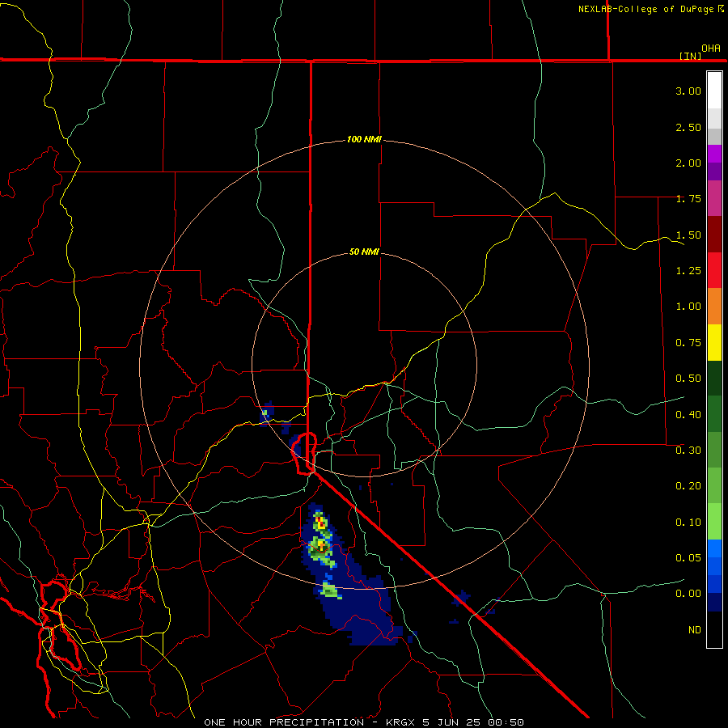Click the lime green 0.10 legend swatch
The image size is (728, 728).
click(x=714, y=522)
